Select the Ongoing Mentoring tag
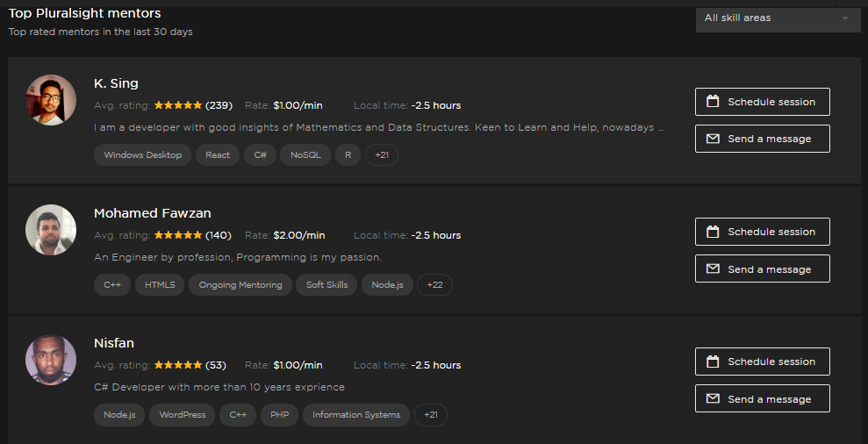This screenshot has width=868, height=444. pos(240,284)
